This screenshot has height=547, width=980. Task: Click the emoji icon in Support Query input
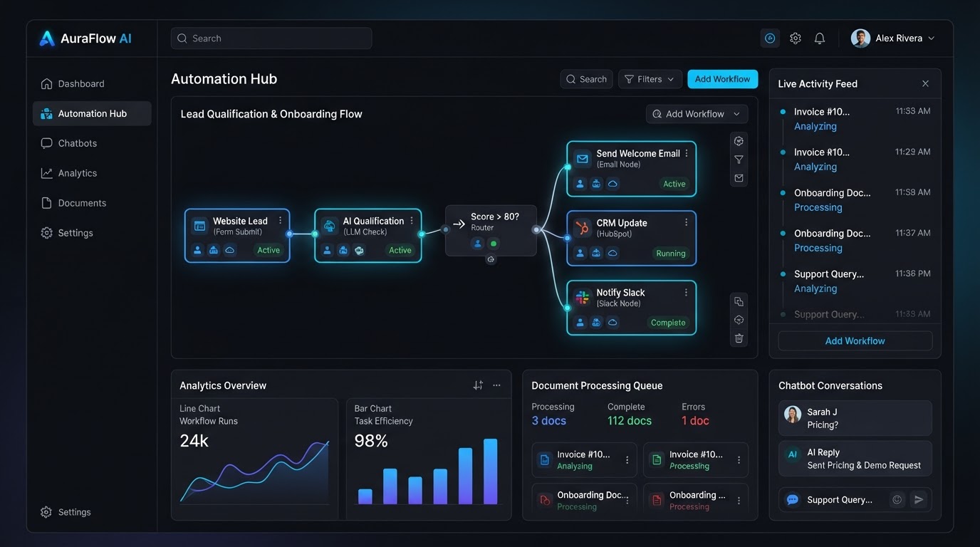pyautogui.click(x=897, y=500)
